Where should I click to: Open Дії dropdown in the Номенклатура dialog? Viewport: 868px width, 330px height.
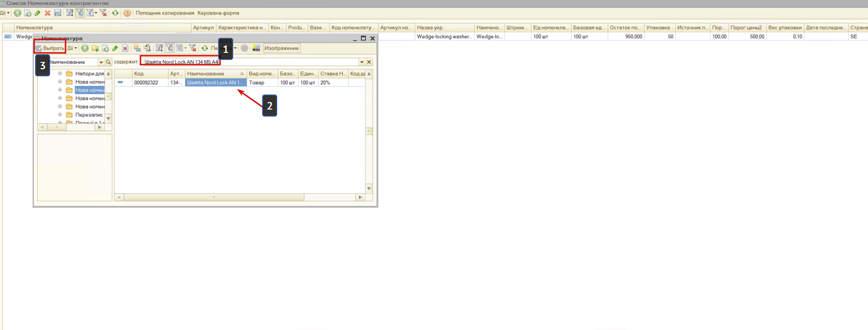pos(72,48)
